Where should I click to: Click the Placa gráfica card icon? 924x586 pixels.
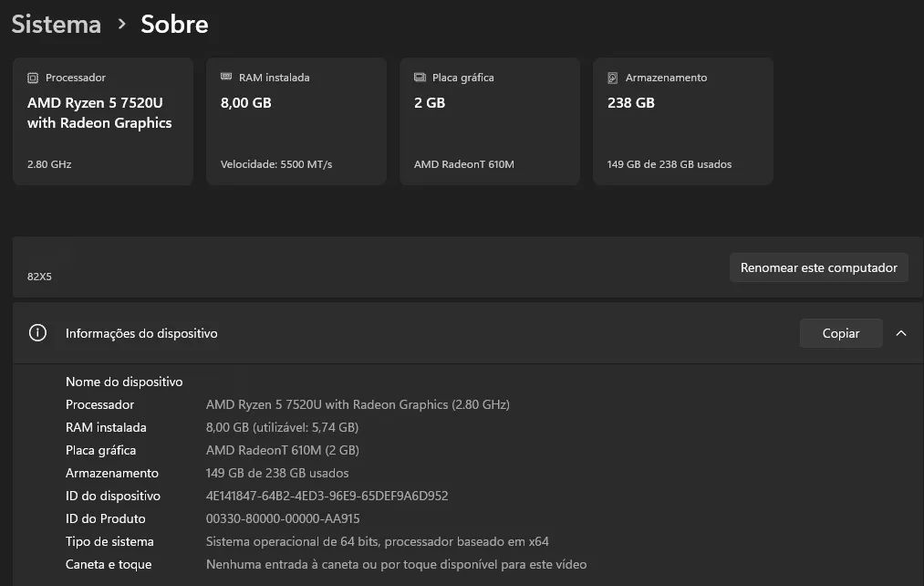point(420,78)
